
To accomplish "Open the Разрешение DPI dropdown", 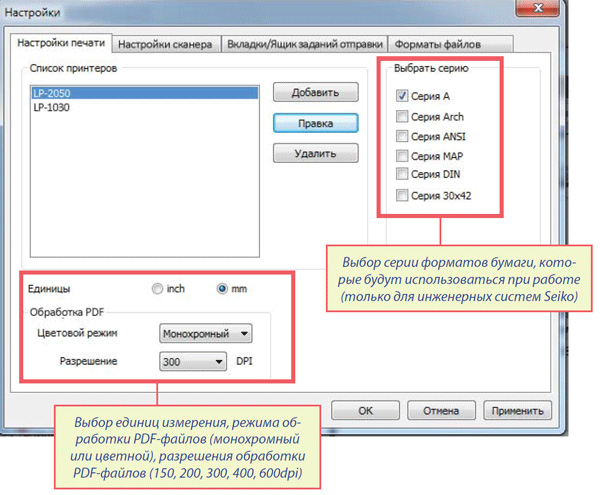I will [194, 363].
